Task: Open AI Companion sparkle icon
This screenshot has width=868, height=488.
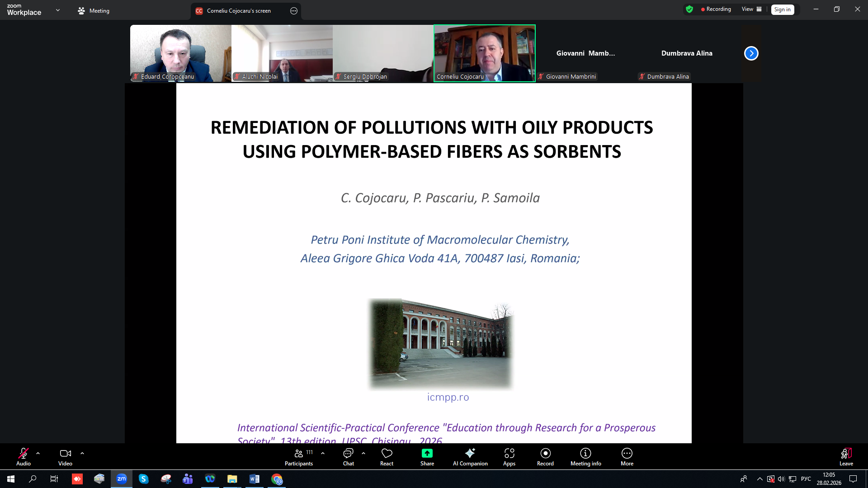Action: pyautogui.click(x=470, y=453)
